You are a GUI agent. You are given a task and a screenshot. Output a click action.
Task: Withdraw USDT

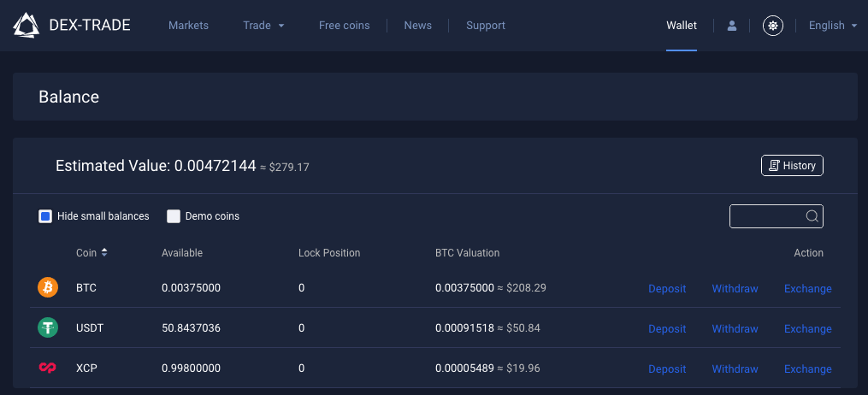735,328
